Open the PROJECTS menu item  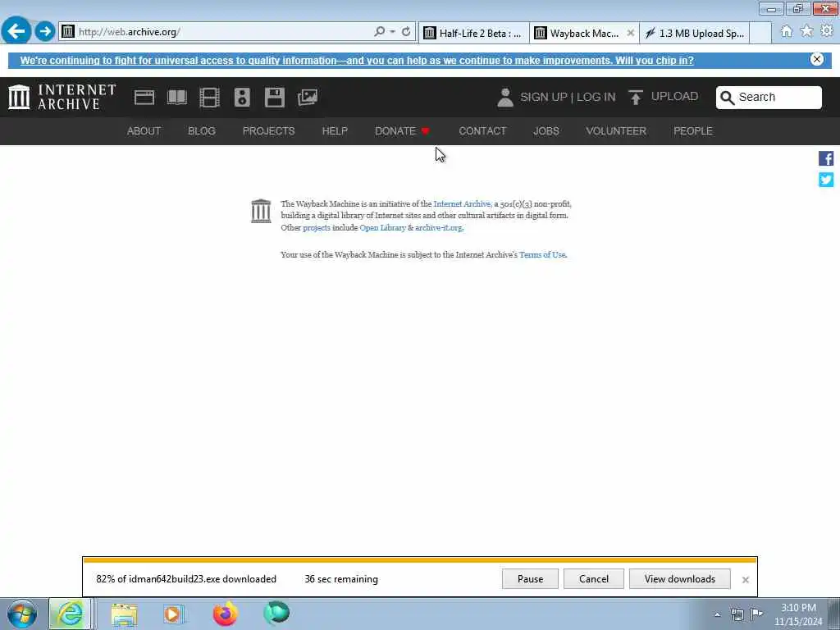(268, 131)
